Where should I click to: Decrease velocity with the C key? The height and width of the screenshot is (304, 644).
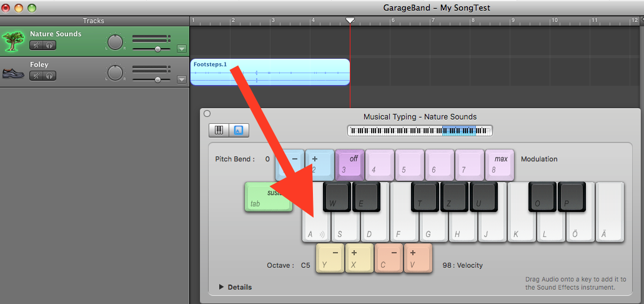click(389, 258)
